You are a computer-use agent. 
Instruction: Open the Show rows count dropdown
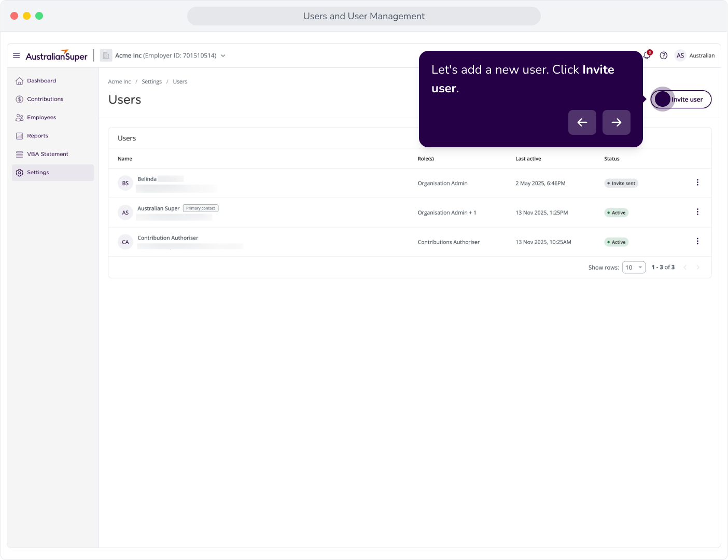634,268
